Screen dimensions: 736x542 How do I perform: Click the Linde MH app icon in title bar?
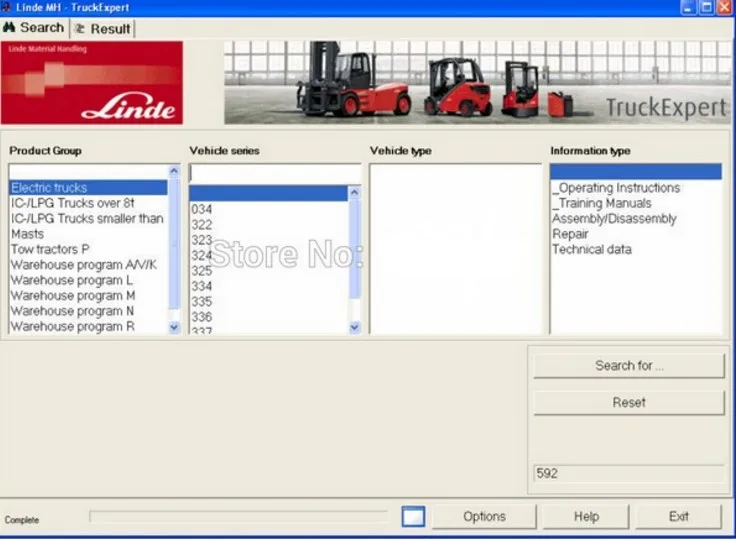click(5, 7)
